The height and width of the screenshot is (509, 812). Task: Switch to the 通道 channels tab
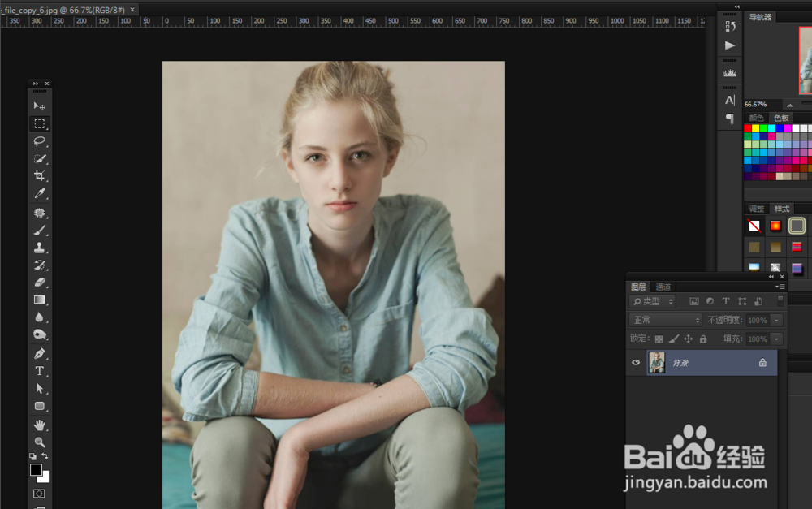tap(663, 287)
